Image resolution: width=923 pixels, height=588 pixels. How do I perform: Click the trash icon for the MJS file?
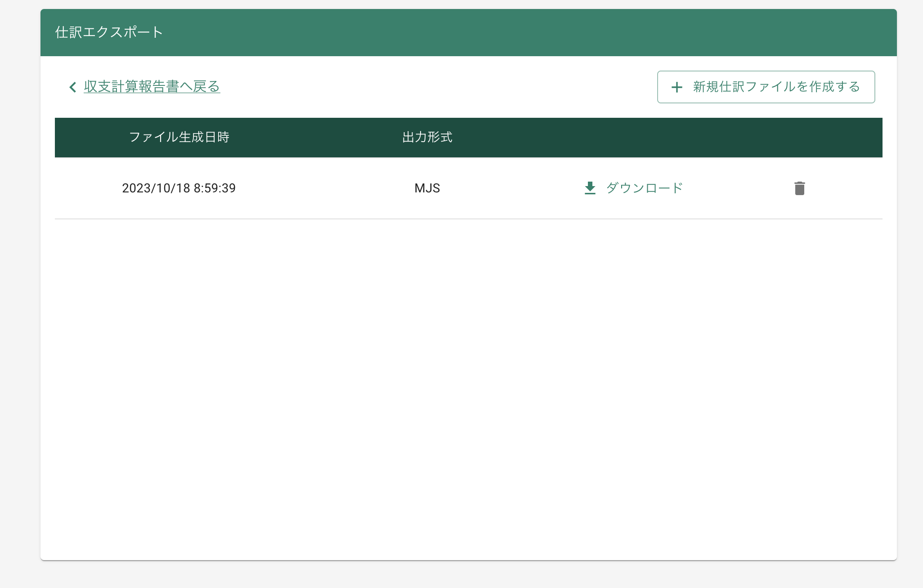[x=799, y=188]
